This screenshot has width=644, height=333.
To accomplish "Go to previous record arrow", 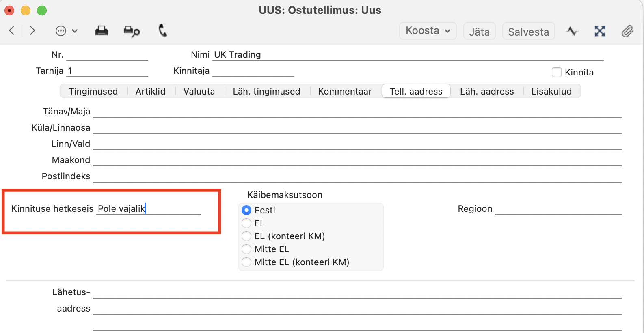I will (x=12, y=30).
